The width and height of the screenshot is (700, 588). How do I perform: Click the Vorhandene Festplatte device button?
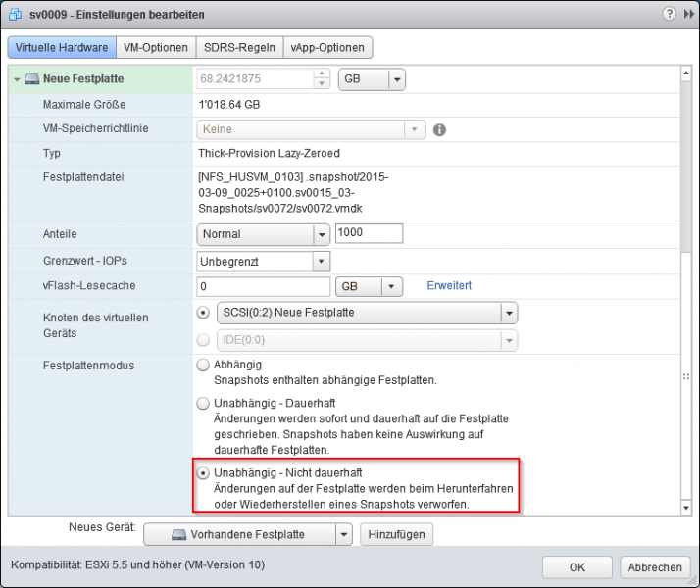239,534
